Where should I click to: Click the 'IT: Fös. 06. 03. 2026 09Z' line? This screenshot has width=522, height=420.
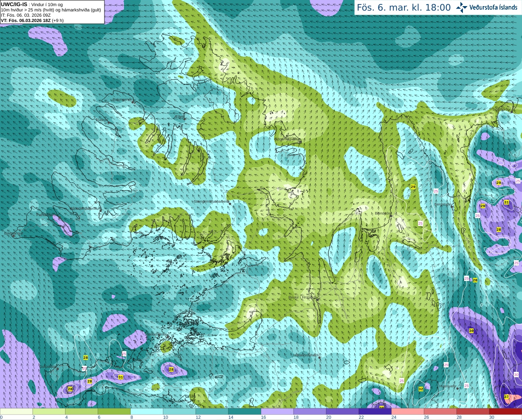pyautogui.click(x=26, y=15)
